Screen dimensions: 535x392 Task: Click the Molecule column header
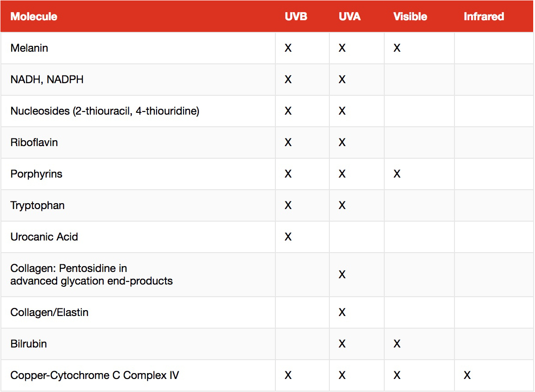click(x=34, y=17)
